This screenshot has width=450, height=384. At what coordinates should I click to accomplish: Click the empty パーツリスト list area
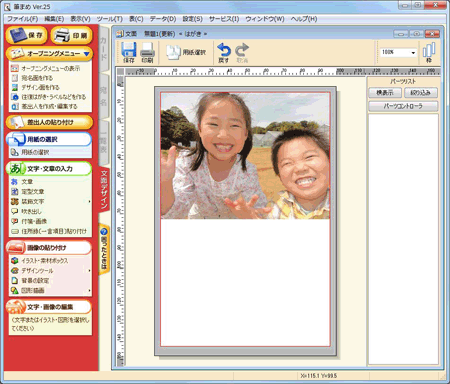(403, 239)
